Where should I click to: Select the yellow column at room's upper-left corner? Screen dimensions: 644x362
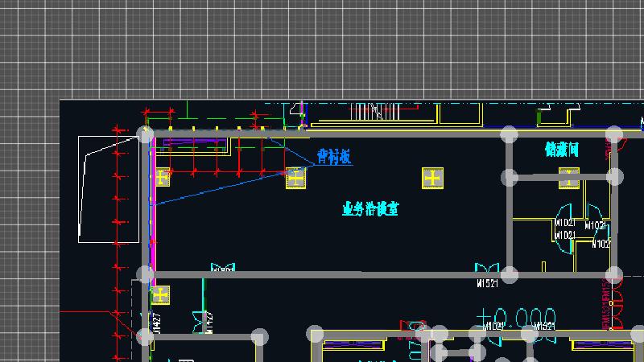coord(162,177)
